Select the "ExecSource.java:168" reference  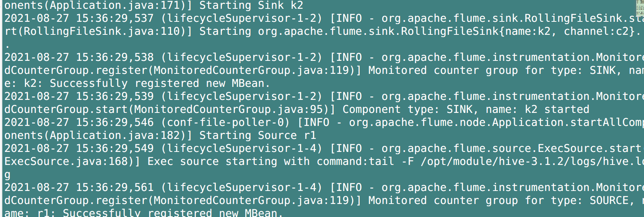click(x=66, y=162)
